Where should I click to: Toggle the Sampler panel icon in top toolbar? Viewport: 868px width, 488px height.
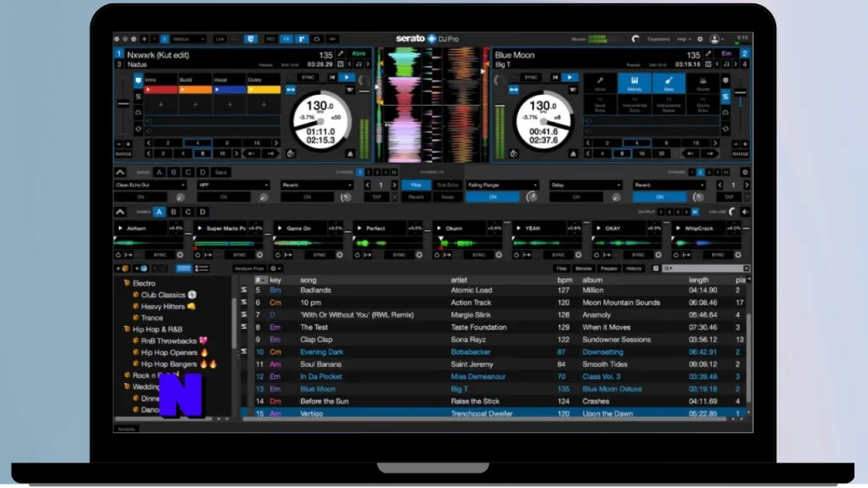(x=302, y=39)
